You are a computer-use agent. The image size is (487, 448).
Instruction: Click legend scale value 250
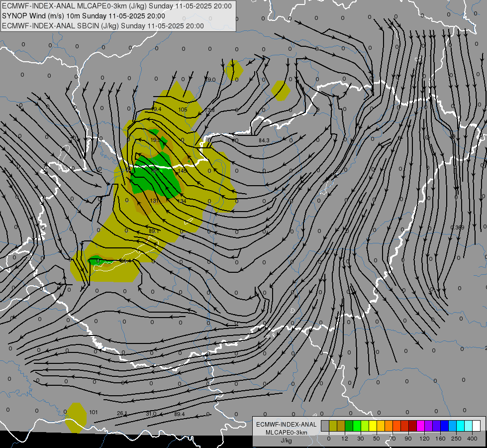(x=456, y=439)
